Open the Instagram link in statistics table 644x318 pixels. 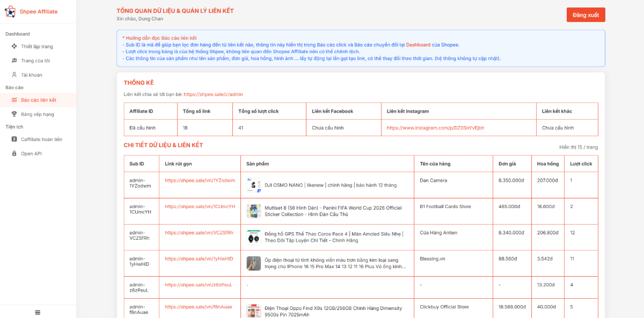coord(435,128)
